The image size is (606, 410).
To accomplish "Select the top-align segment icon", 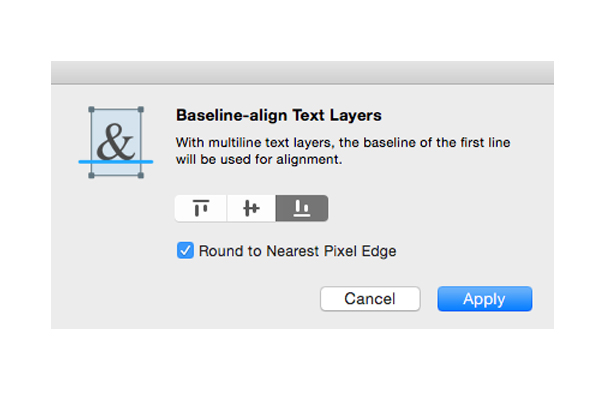I will (x=201, y=208).
